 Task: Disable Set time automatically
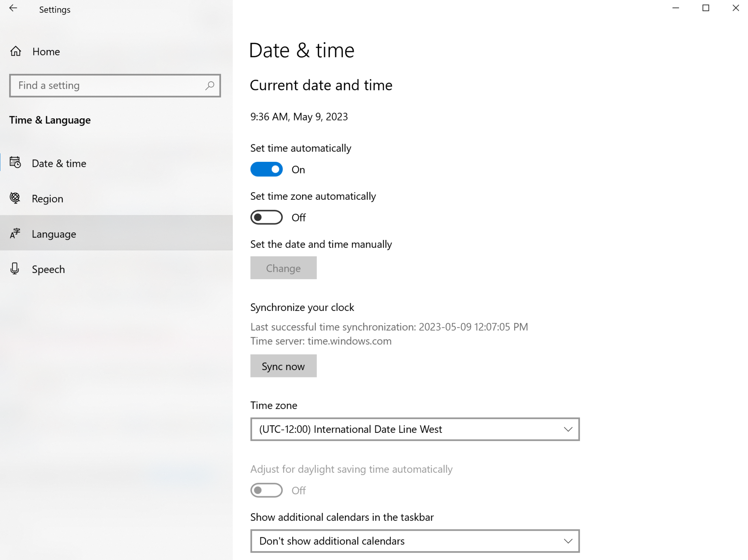266,169
